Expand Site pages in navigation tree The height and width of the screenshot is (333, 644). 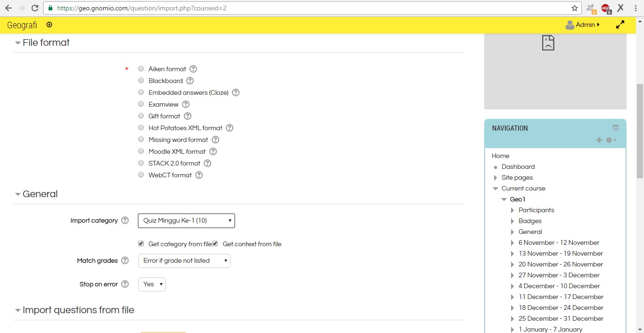[495, 178]
